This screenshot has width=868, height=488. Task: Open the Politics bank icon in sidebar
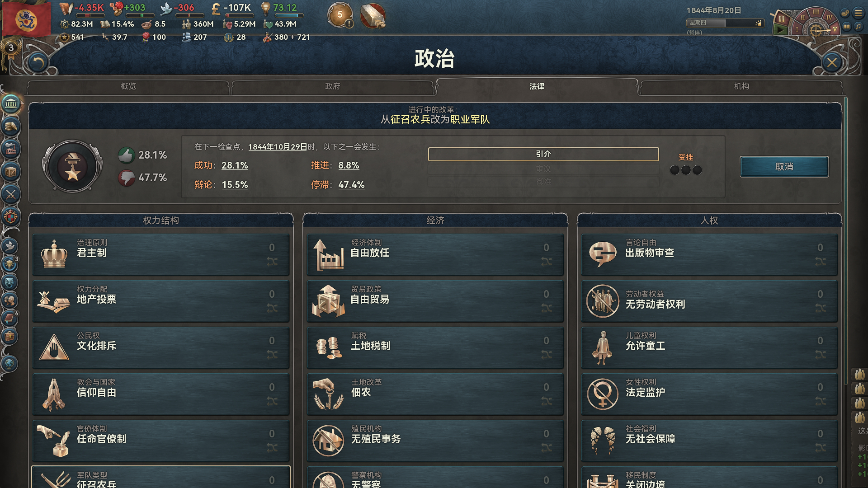11,104
